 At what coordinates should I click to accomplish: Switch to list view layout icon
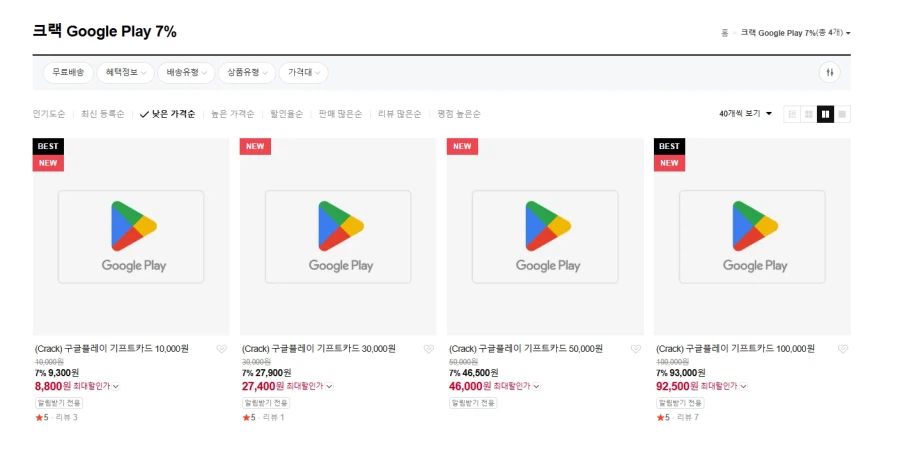(x=792, y=114)
